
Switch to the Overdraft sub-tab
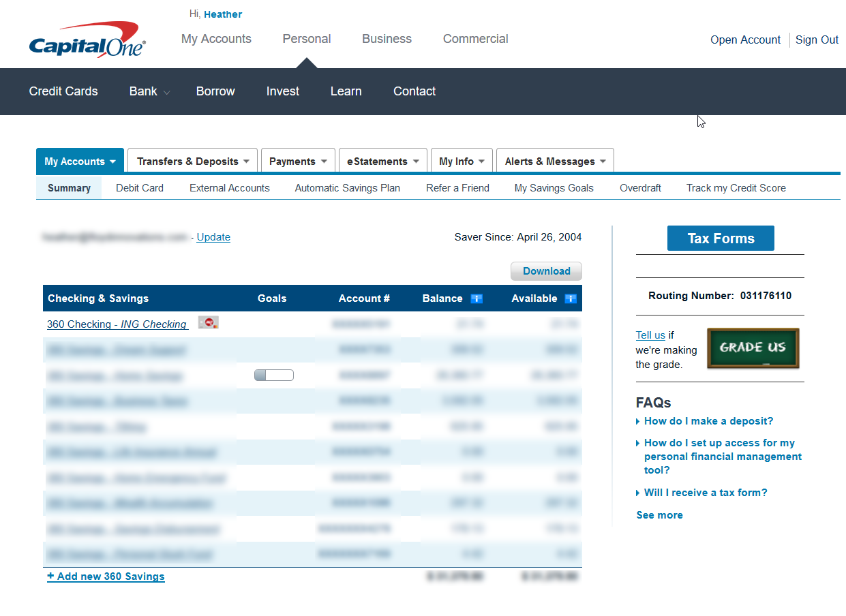click(640, 188)
